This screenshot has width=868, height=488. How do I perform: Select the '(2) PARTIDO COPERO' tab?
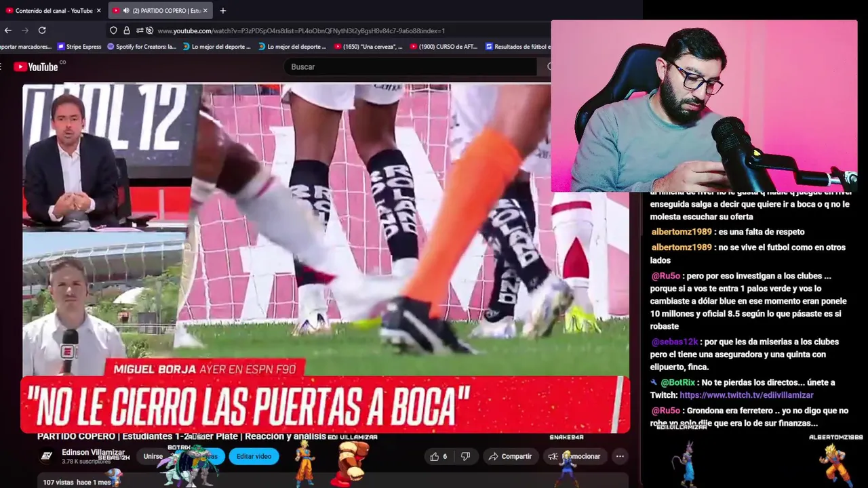coord(161,11)
